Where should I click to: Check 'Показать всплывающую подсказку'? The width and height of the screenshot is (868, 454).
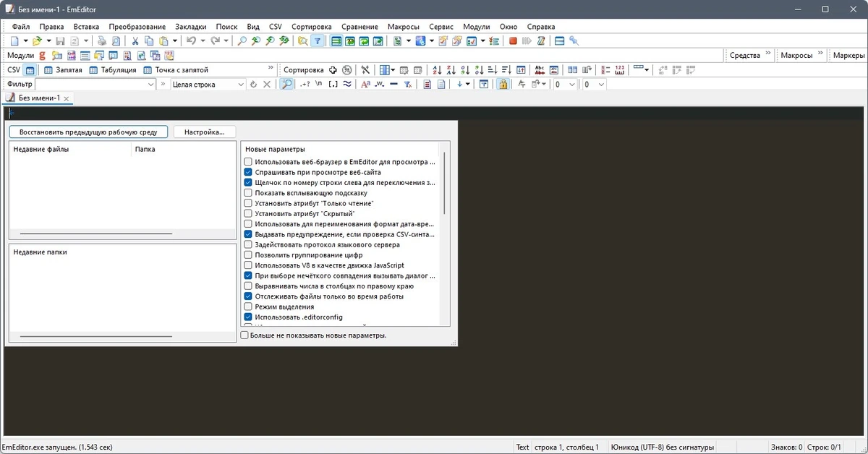(x=248, y=193)
